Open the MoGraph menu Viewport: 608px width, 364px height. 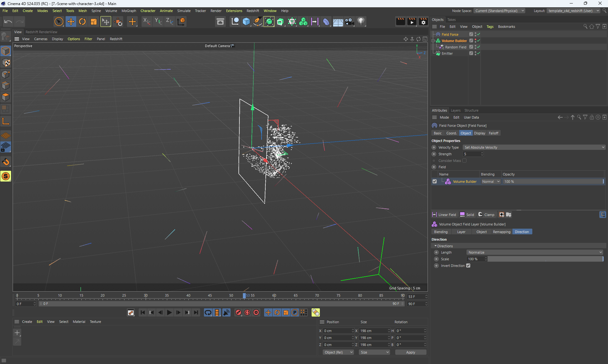point(129,11)
